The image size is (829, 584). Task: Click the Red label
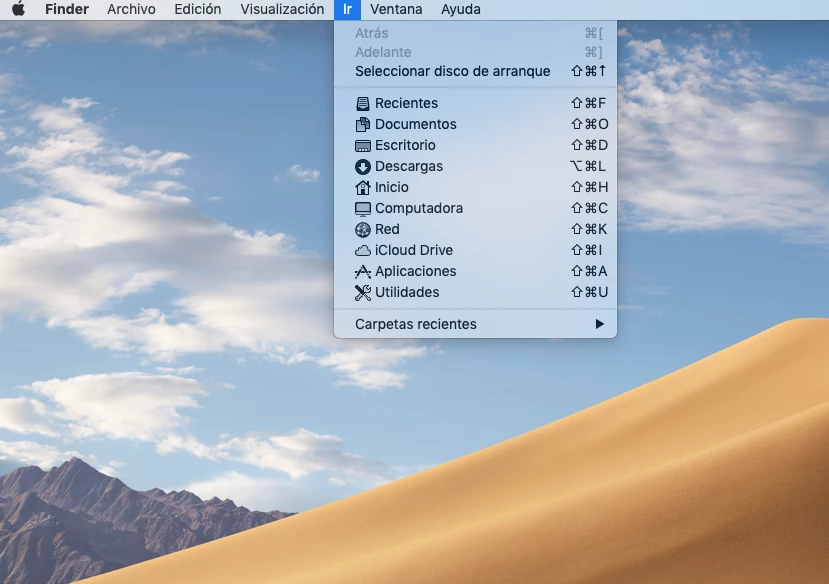pyautogui.click(x=387, y=229)
